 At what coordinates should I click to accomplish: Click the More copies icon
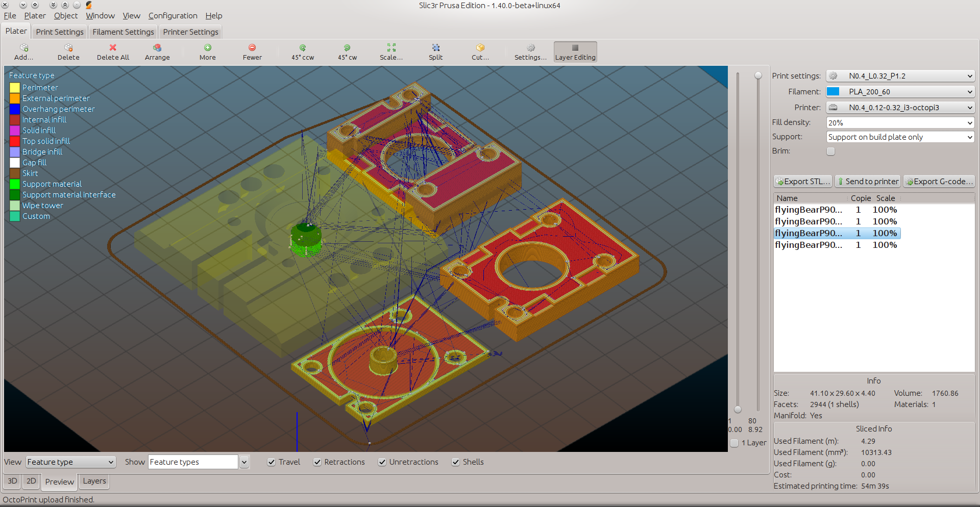coord(208,47)
